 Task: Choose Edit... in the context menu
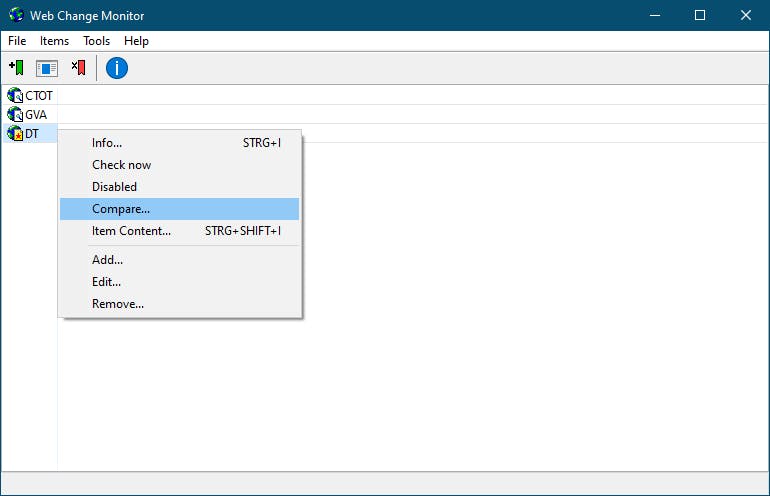pyautogui.click(x=179, y=282)
